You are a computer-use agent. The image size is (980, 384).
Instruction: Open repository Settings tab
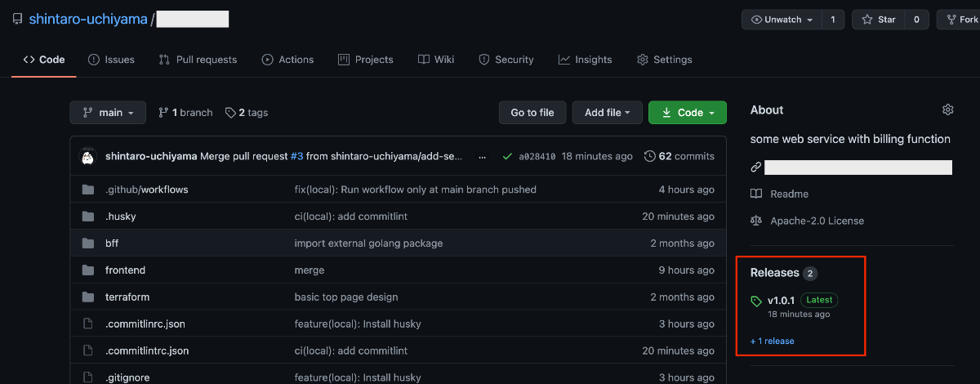coord(665,60)
